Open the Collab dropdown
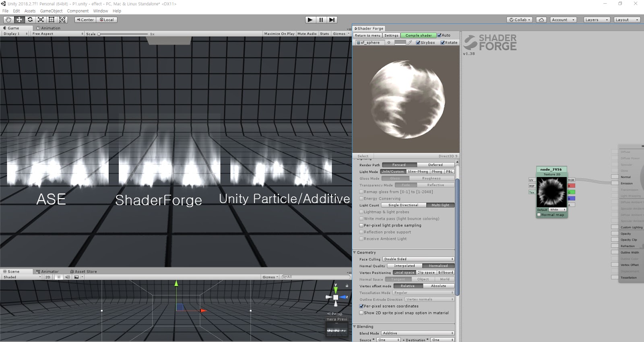The width and height of the screenshot is (644, 342). coord(520,20)
